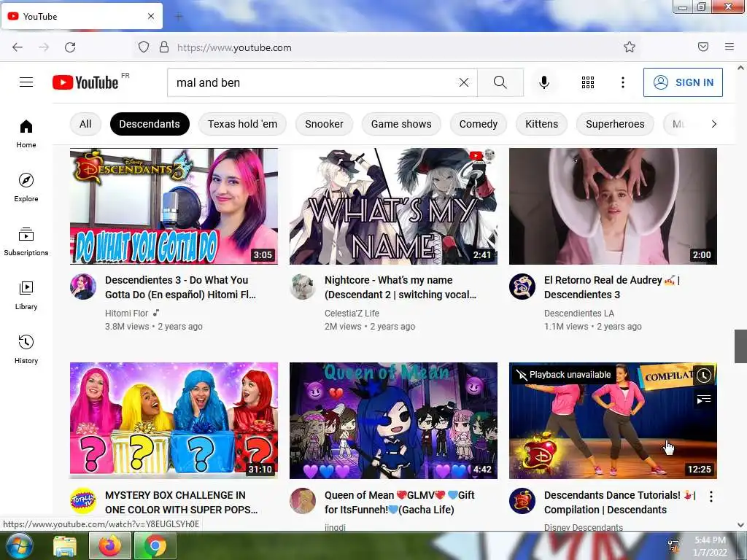Select the Comedy filter chip
This screenshot has height=560, width=747.
coord(479,124)
